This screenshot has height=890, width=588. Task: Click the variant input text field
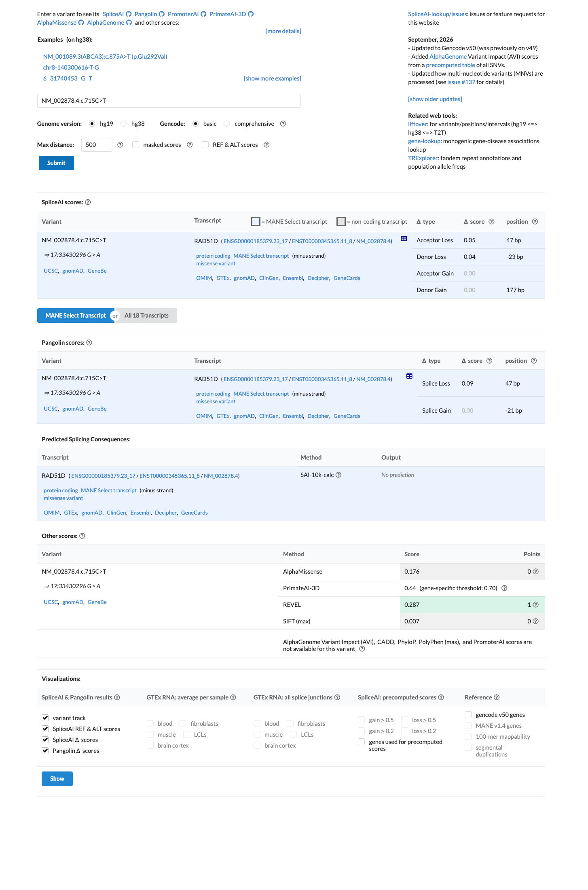tap(169, 101)
